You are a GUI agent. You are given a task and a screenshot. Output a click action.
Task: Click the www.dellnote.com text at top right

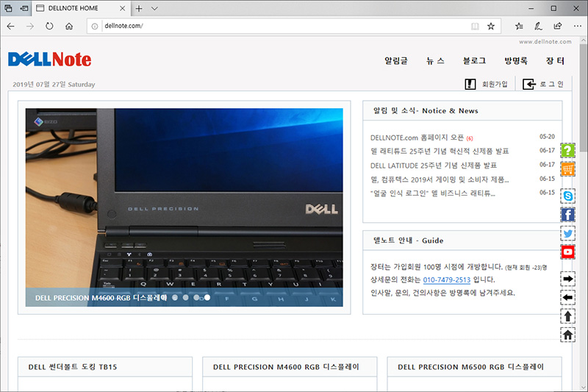545,42
